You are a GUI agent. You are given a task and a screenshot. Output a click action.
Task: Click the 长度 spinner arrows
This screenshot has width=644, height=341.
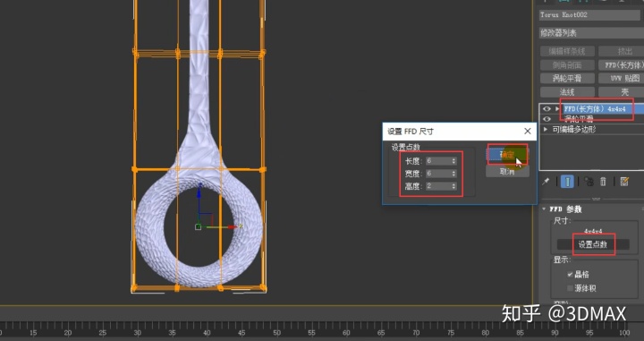[x=453, y=161]
